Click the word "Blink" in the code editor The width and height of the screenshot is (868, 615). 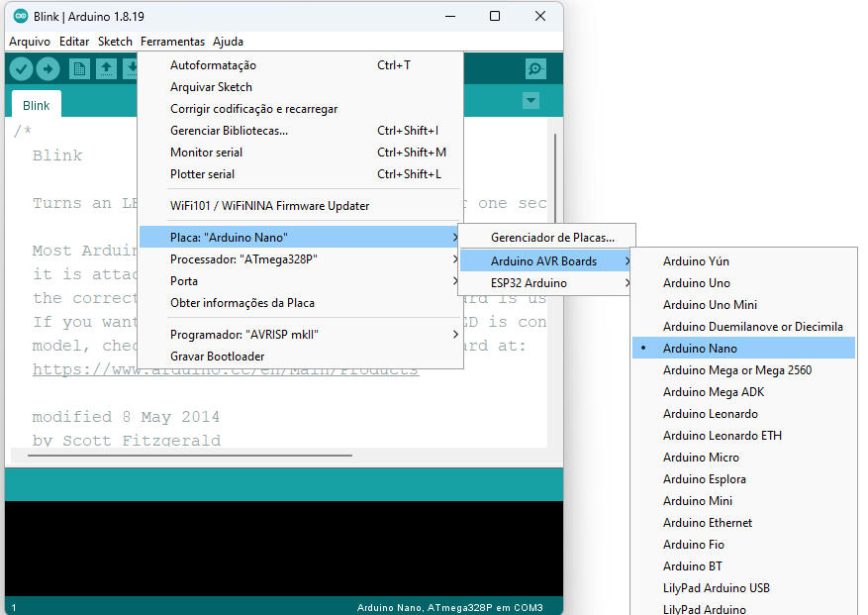(57, 155)
